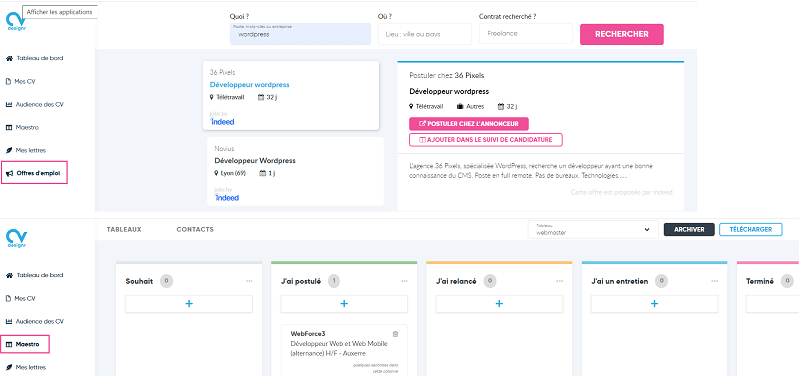This screenshot has height=376, width=800.
Task: Open Audience des CV in top sidebar
Action: (35, 104)
